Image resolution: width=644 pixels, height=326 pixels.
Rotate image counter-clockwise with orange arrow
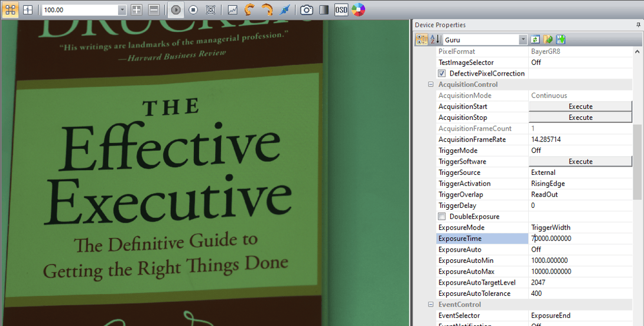point(249,10)
